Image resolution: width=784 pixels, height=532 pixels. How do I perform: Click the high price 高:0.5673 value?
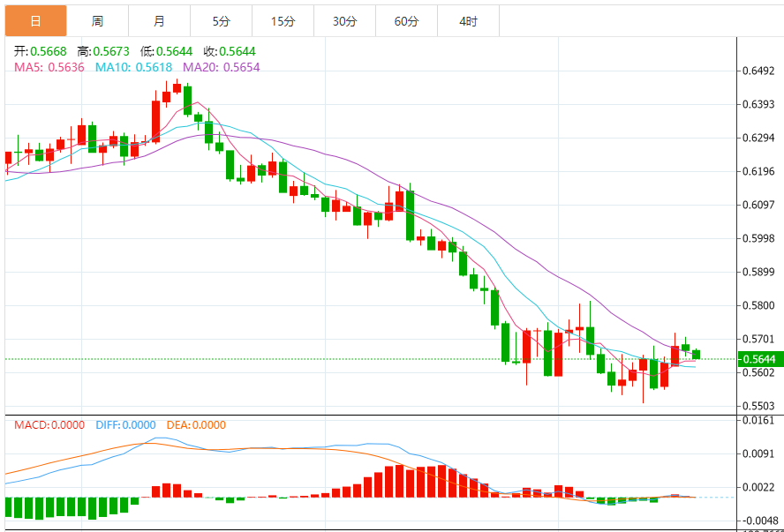(x=103, y=51)
